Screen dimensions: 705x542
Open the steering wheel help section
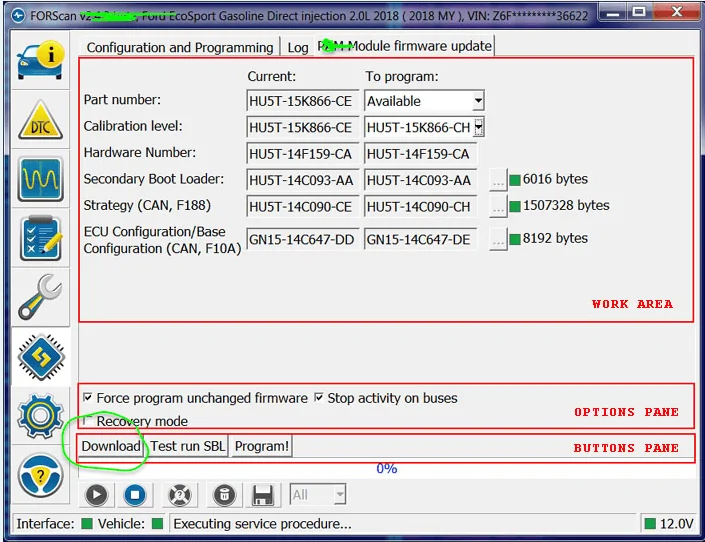click(x=40, y=475)
